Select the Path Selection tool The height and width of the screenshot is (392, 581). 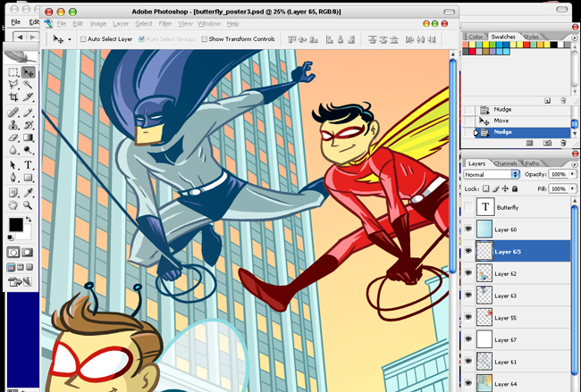click(x=13, y=165)
